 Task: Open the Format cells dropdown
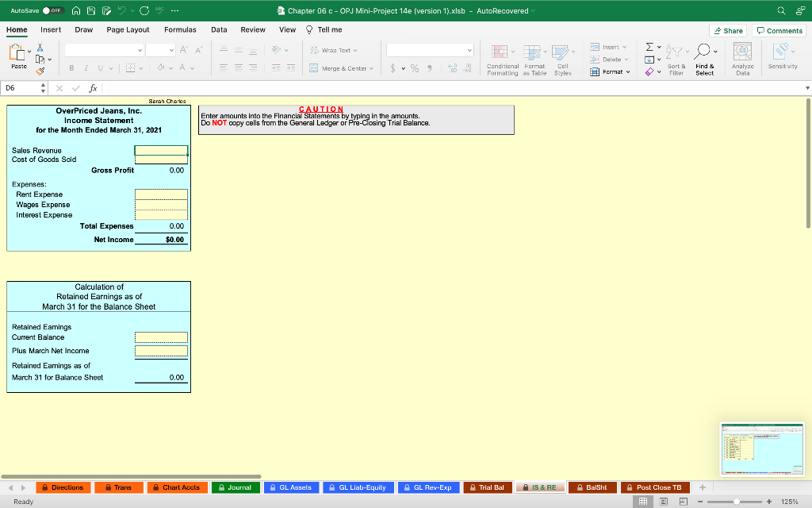[x=610, y=71]
